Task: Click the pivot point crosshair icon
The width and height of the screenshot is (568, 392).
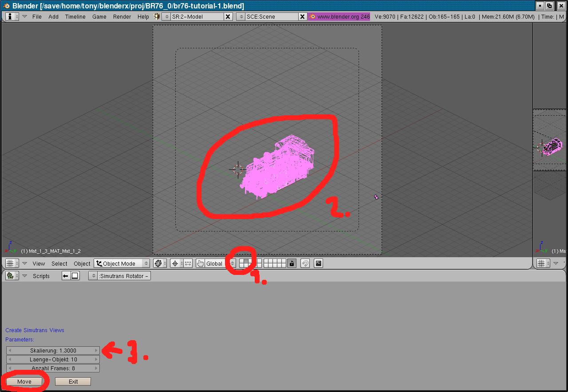Action: coord(175,263)
